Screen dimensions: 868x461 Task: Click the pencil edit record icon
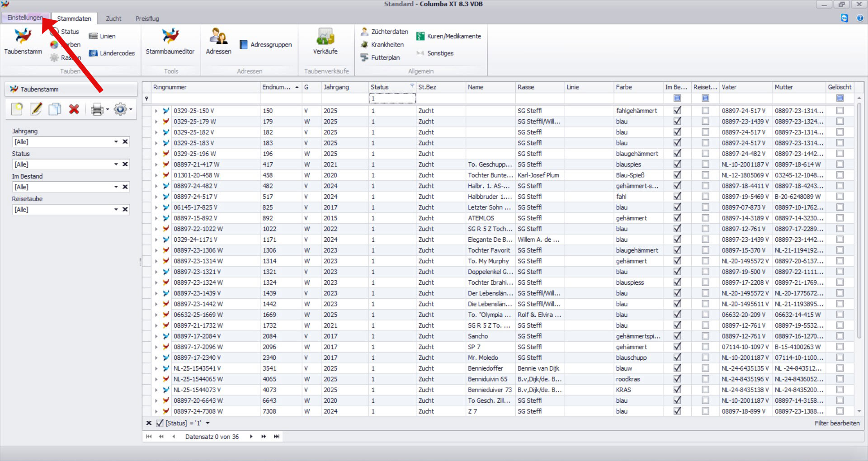pyautogui.click(x=36, y=109)
